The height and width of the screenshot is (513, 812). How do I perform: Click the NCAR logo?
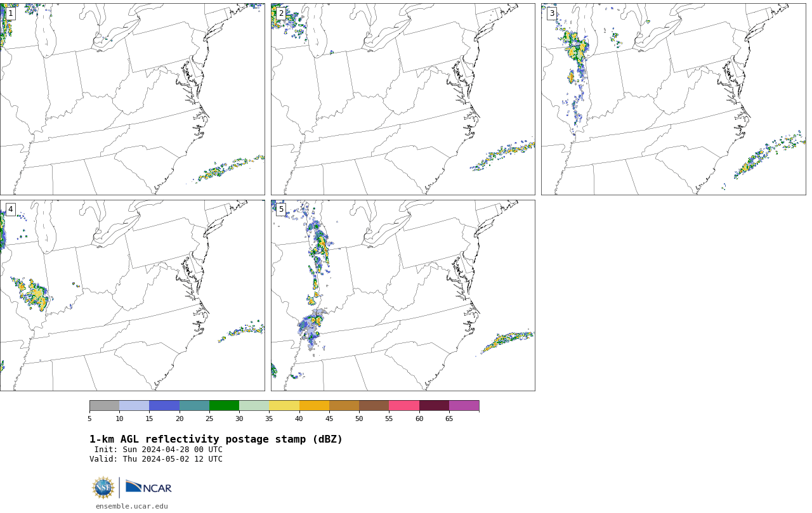pyautogui.click(x=148, y=487)
